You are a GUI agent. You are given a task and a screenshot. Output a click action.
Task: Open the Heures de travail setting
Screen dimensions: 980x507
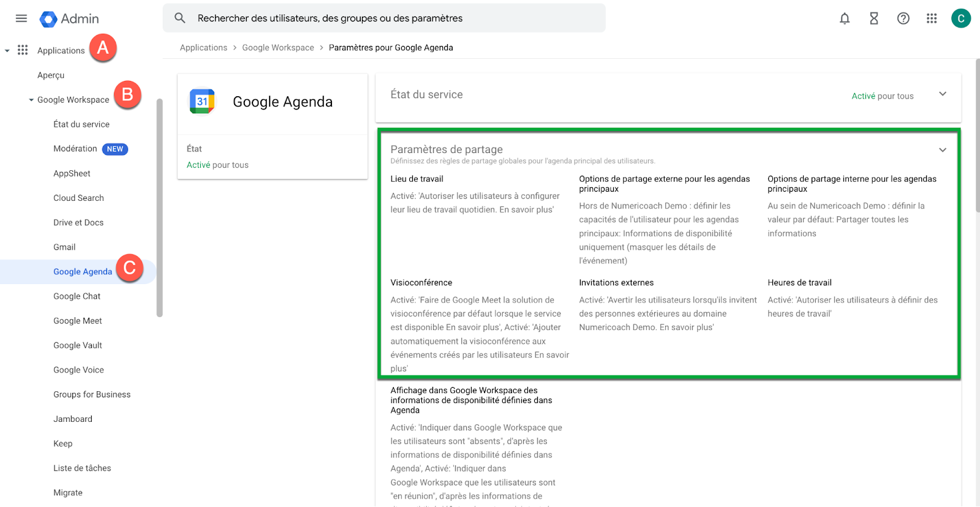(x=799, y=282)
